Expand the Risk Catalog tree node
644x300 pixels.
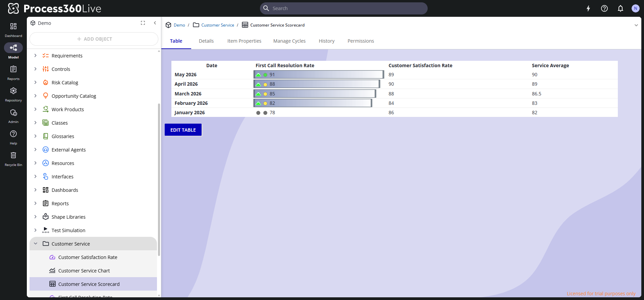[36, 82]
